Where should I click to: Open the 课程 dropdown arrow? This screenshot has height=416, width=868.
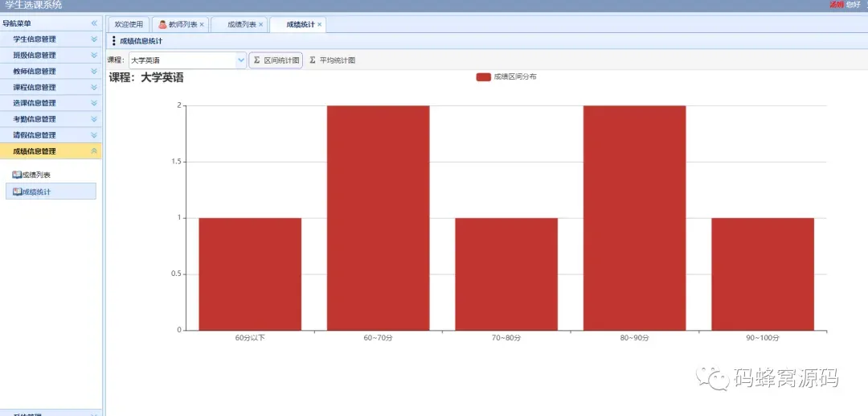point(241,60)
